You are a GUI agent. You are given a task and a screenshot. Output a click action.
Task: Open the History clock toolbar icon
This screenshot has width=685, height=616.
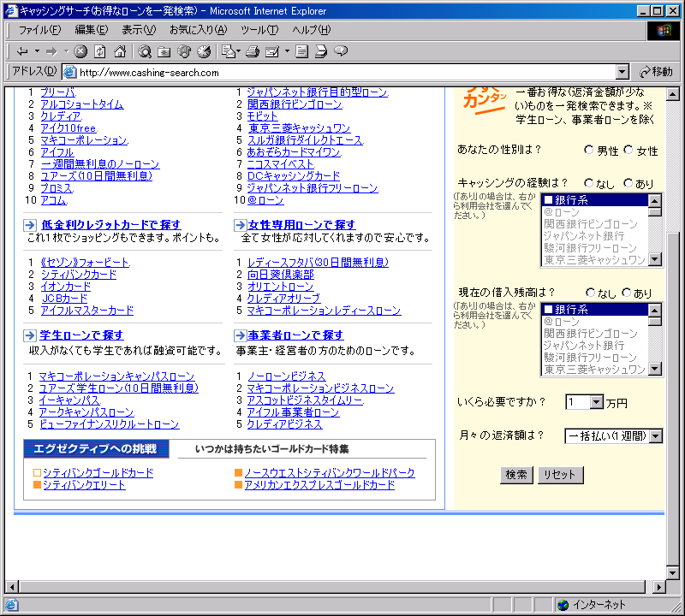[x=204, y=51]
